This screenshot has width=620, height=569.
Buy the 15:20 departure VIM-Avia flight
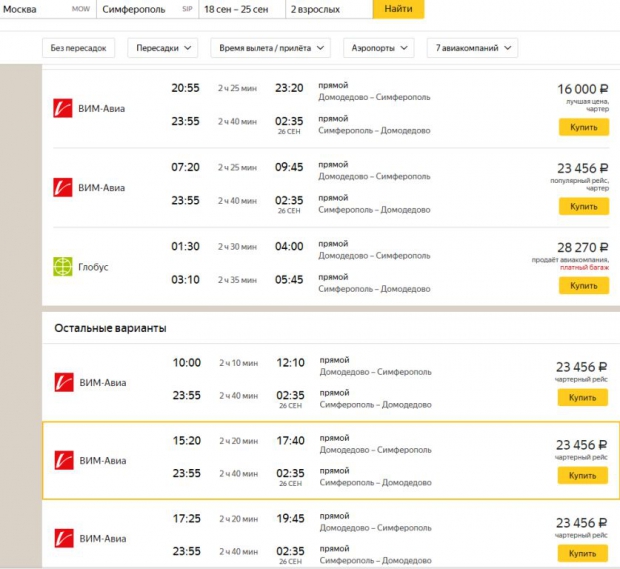click(x=583, y=475)
